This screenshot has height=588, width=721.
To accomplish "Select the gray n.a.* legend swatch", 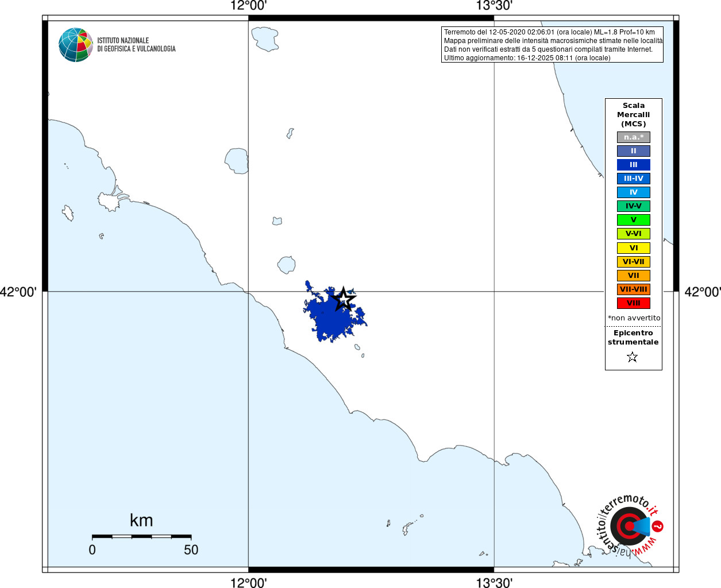I will (634, 137).
